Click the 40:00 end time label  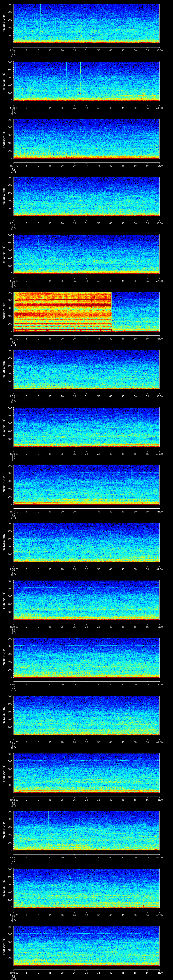click(160, 627)
